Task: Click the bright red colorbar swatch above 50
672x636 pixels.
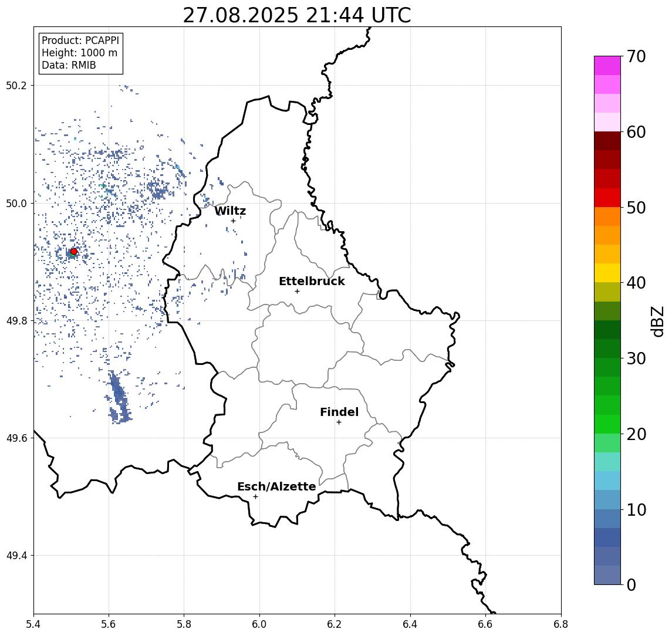Action: coord(607,198)
